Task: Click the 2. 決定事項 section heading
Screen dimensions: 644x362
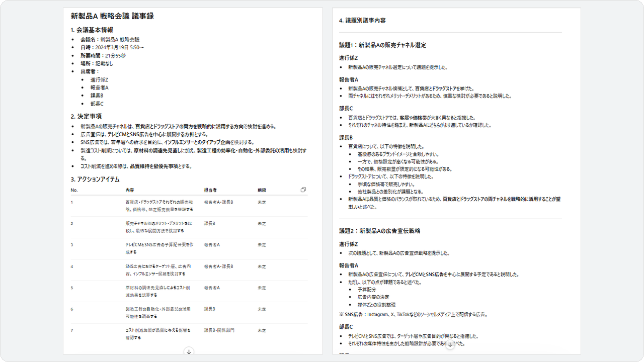Action: [87, 116]
